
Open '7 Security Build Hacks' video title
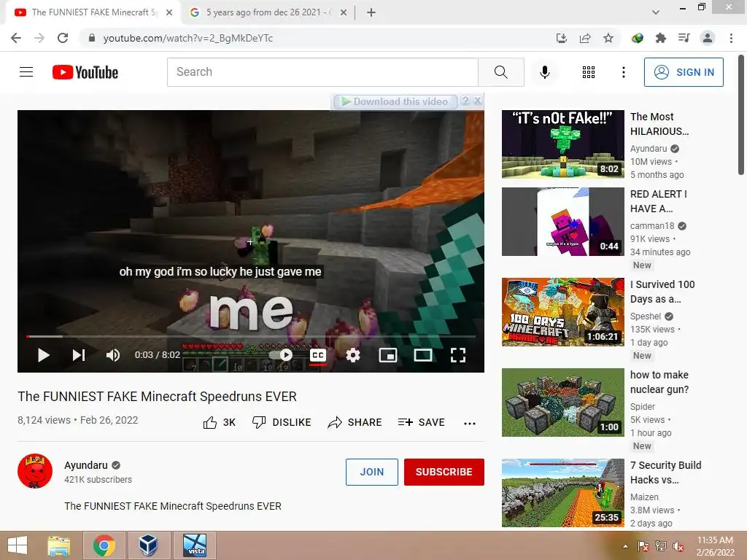[x=665, y=472]
